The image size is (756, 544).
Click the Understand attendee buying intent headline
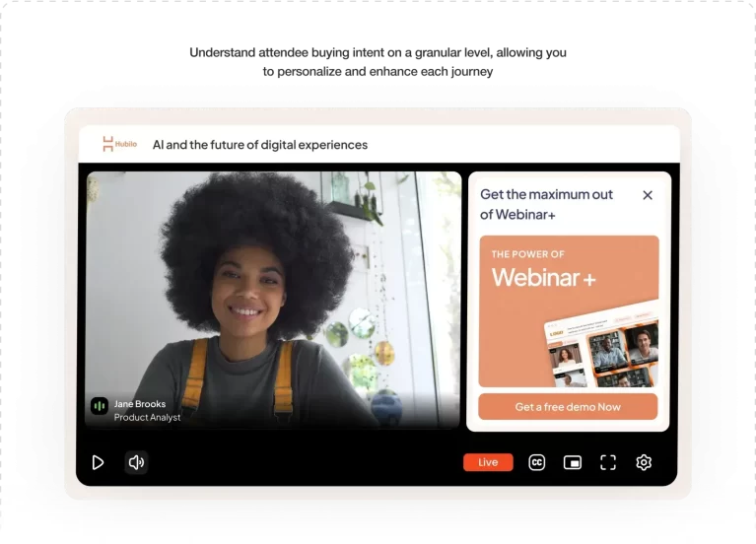coord(378,62)
